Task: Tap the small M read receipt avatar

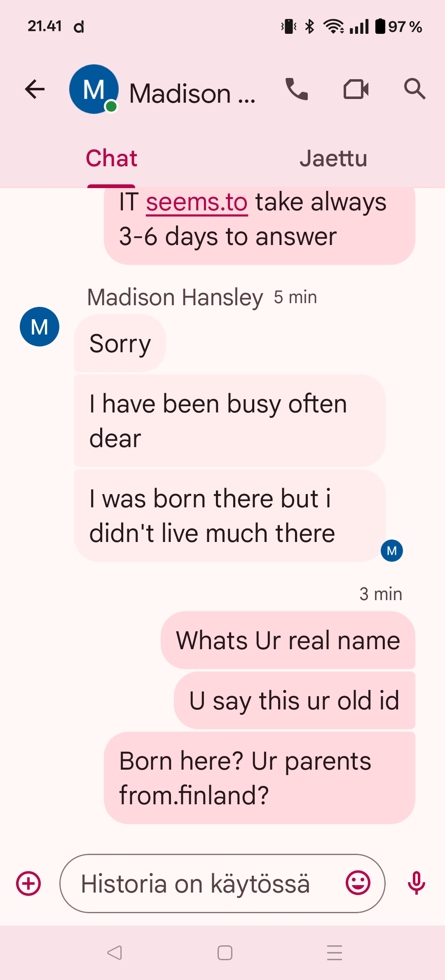Action: point(392,551)
